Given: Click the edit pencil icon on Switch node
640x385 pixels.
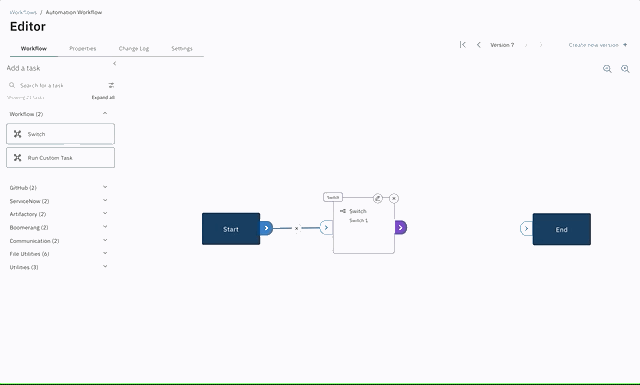Looking at the screenshot, I should [x=378, y=198].
